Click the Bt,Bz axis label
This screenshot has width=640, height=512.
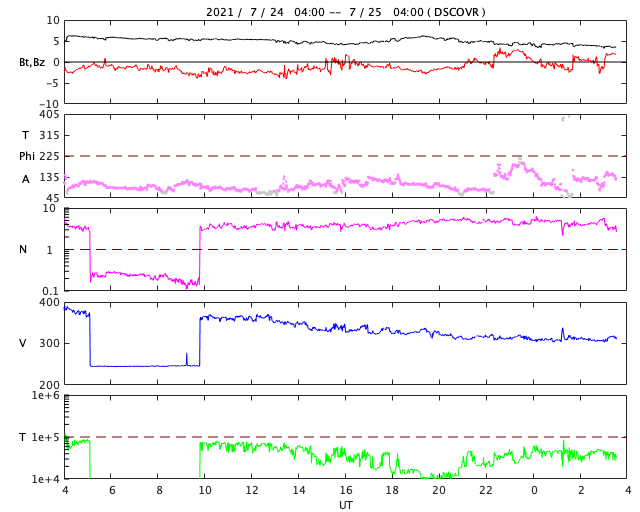pos(32,62)
